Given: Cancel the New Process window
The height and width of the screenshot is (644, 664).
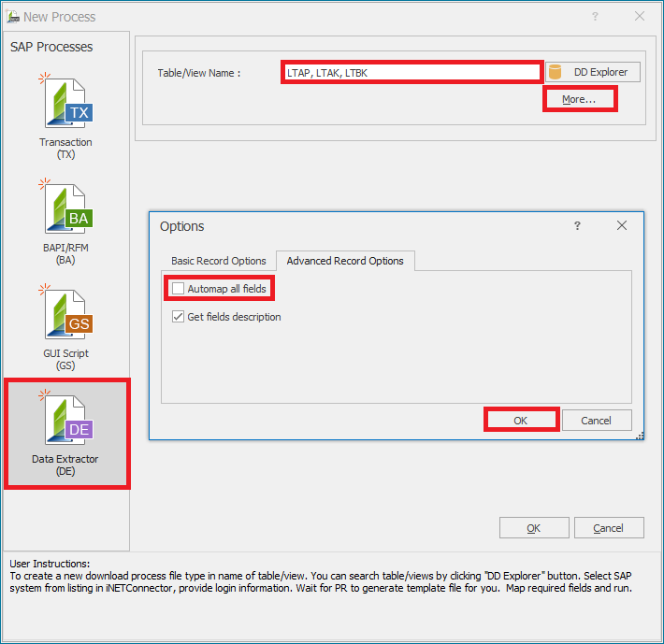Looking at the screenshot, I should [x=608, y=528].
